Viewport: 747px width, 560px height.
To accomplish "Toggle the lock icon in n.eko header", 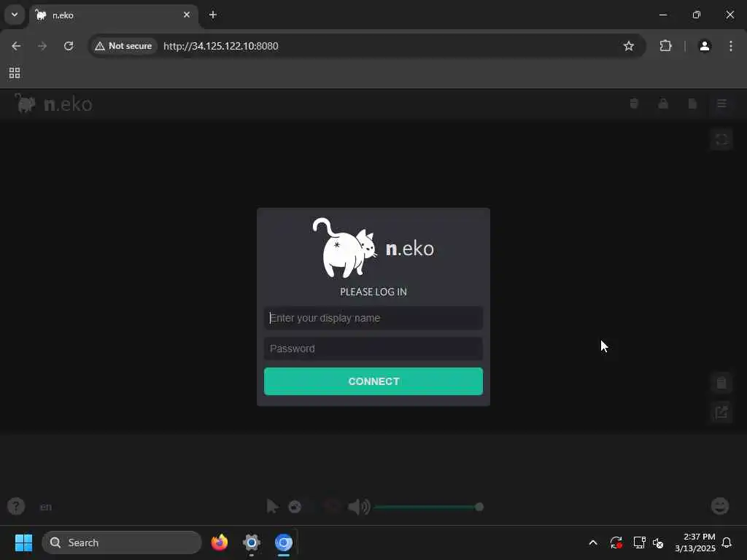I will [x=662, y=104].
